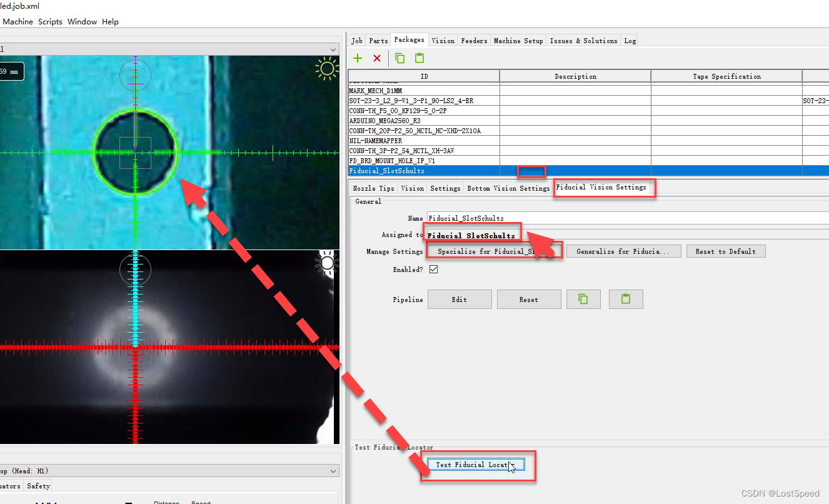The width and height of the screenshot is (829, 504).
Task: Open the Help menu
Action: 110,21
